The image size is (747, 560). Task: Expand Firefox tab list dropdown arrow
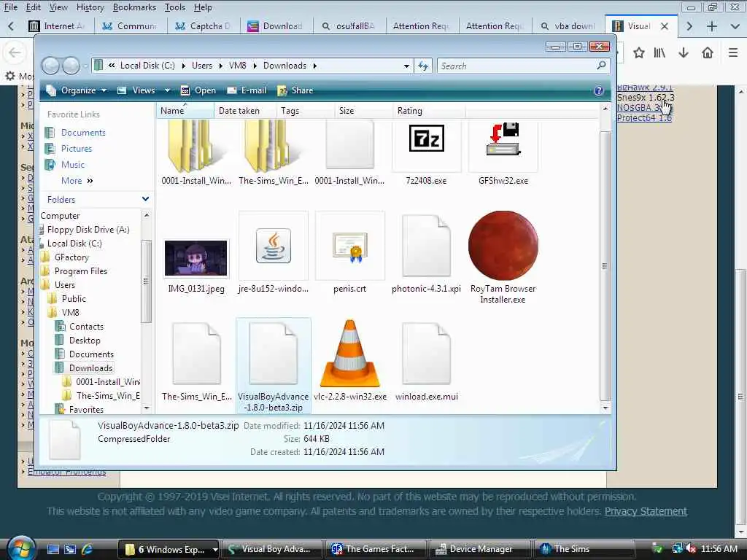point(735,26)
